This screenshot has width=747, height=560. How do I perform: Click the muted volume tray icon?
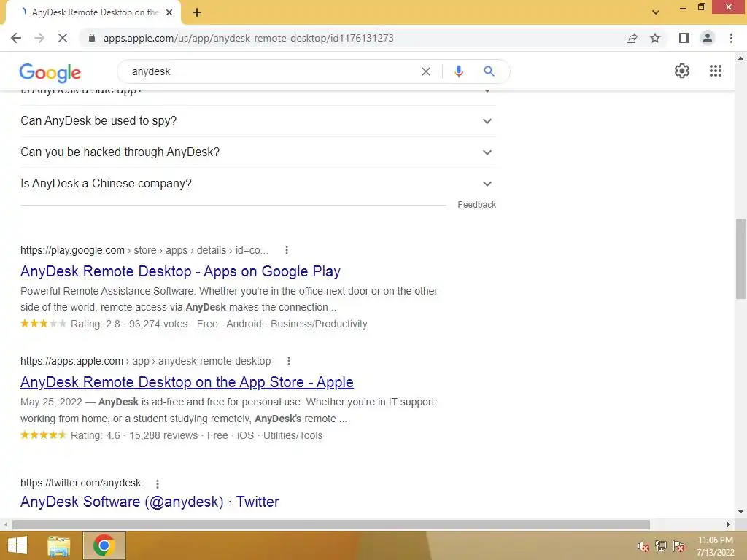pyautogui.click(x=643, y=546)
